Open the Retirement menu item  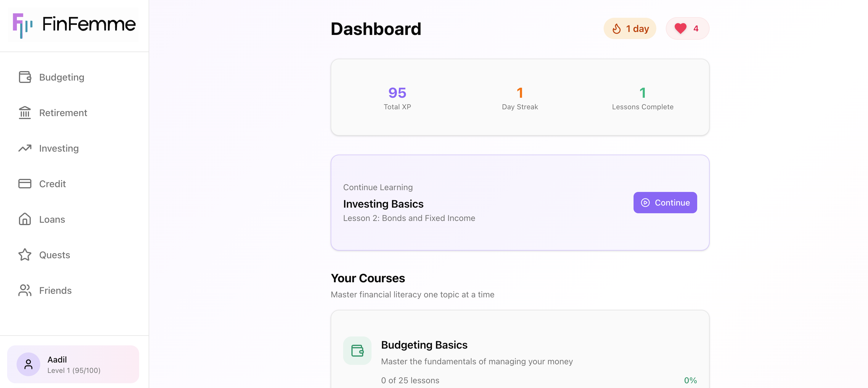(x=63, y=113)
